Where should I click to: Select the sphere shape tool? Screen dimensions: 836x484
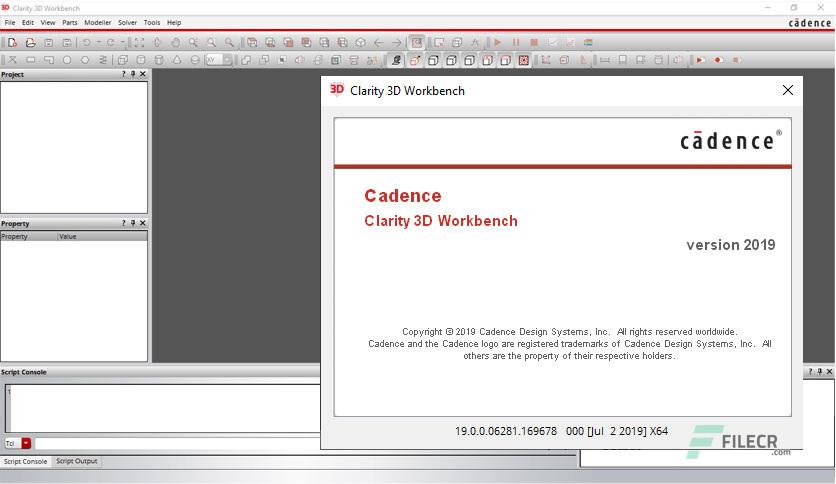(195, 60)
